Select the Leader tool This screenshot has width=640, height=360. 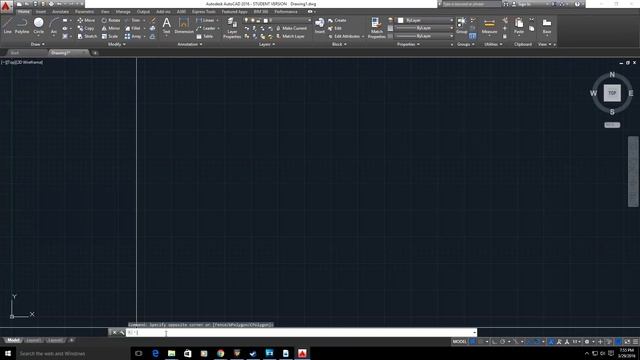click(206, 28)
